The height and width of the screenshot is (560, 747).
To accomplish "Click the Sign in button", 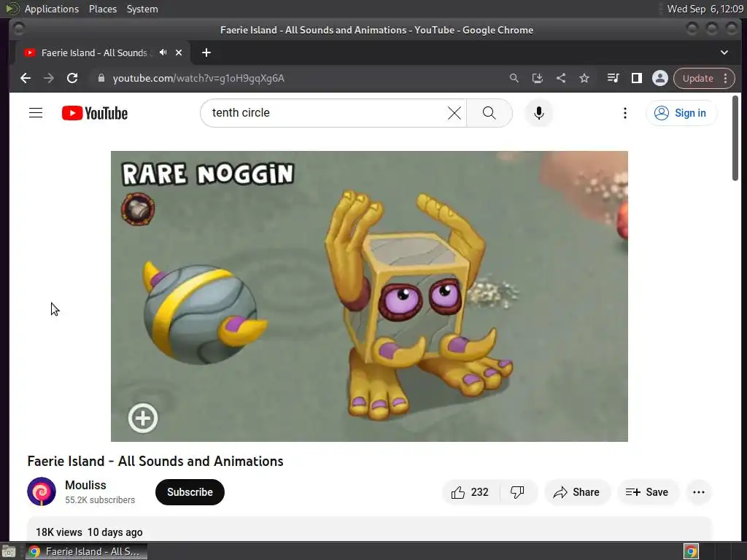I will click(681, 113).
